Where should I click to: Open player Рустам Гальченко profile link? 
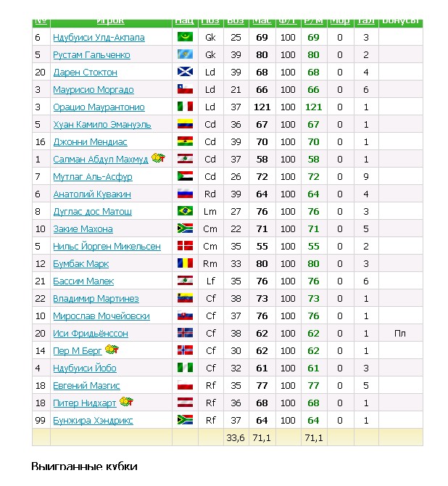point(91,54)
